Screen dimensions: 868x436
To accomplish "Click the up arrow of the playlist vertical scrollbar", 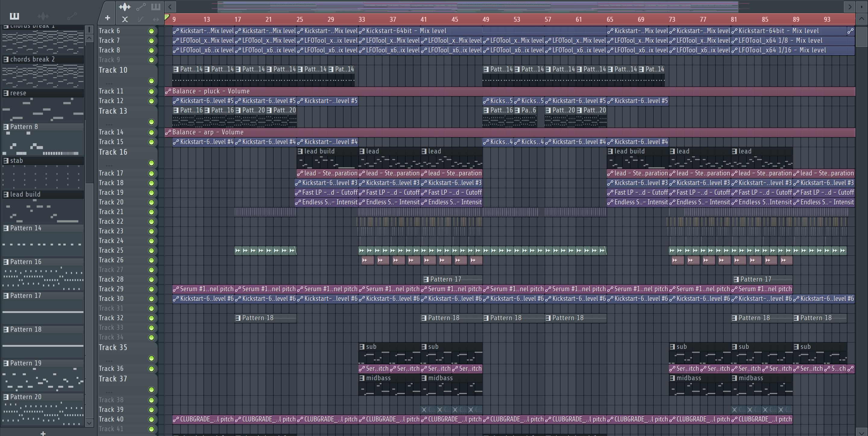I will pyautogui.click(x=862, y=19).
